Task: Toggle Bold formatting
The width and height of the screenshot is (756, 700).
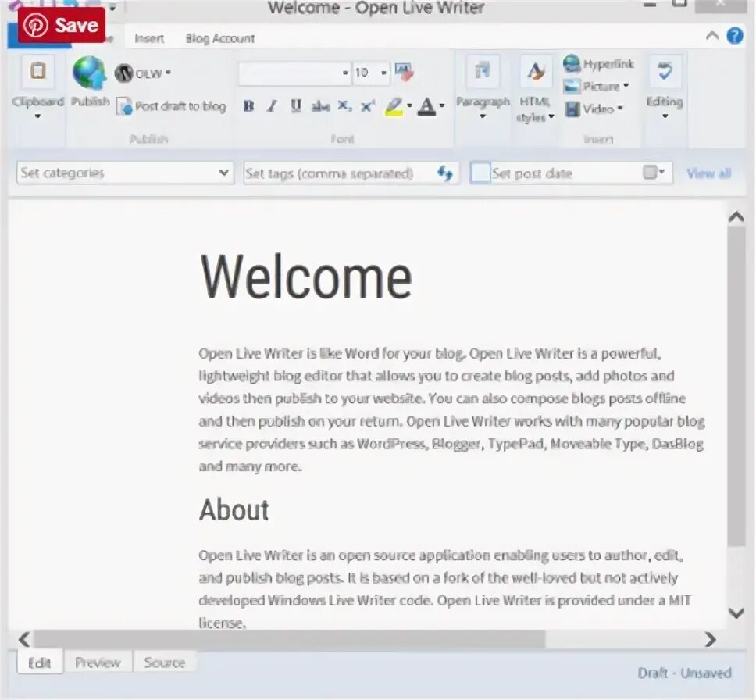Action: (x=249, y=106)
